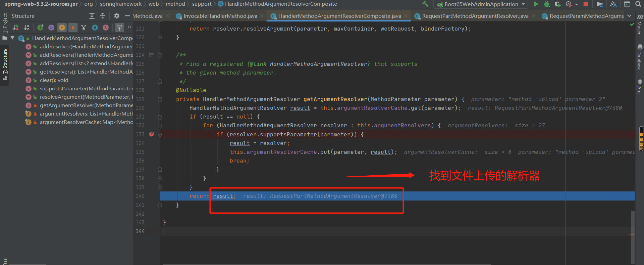Viewport: 644px width, 265px height.
Task: Switch to the InvocableHandlerMethod.java tab
Action: click(220, 16)
